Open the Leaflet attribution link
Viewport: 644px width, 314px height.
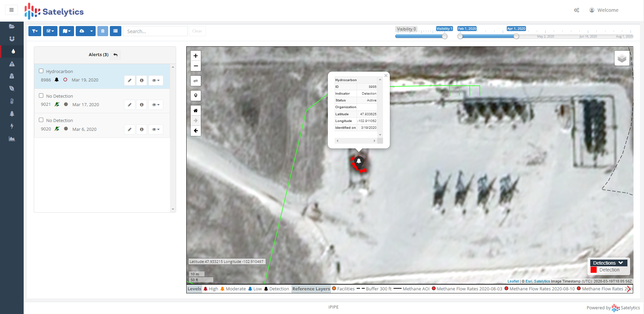click(x=513, y=281)
